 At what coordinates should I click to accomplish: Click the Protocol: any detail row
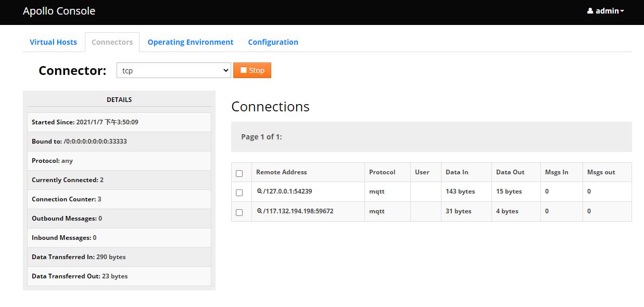click(x=119, y=161)
